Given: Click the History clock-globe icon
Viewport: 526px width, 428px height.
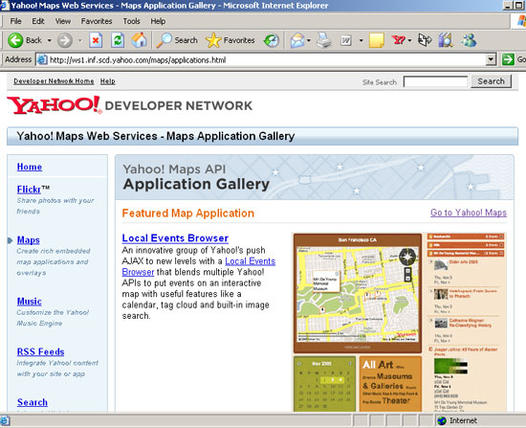Looking at the screenshot, I should click(271, 41).
